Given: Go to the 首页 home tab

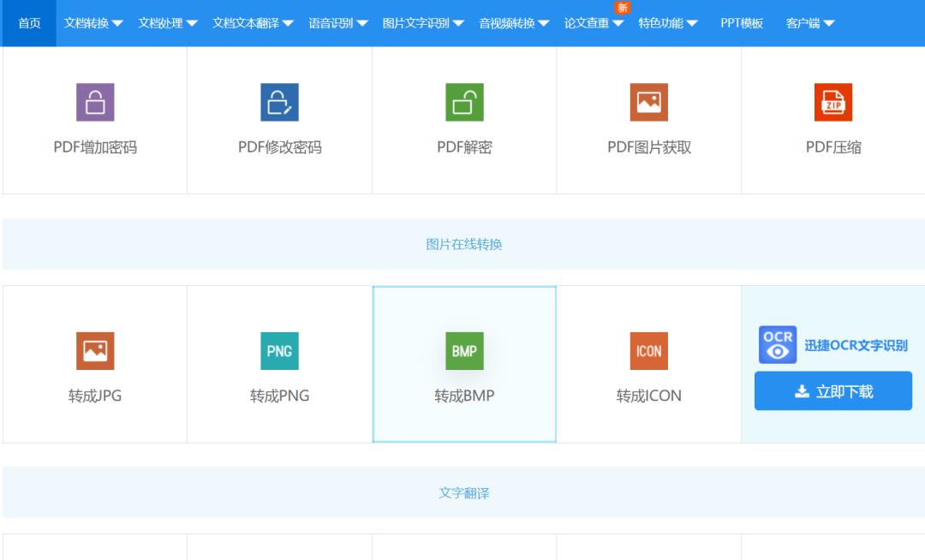Looking at the screenshot, I should pos(29,23).
